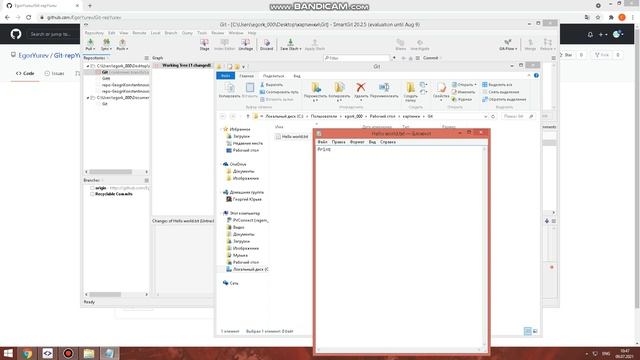Click the Sync icon in SmartGit toolbar
This screenshot has height=360, width=640.
106,42
